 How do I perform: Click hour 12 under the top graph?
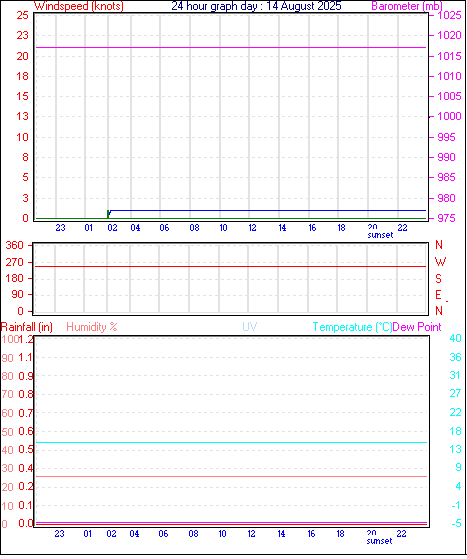(x=252, y=228)
